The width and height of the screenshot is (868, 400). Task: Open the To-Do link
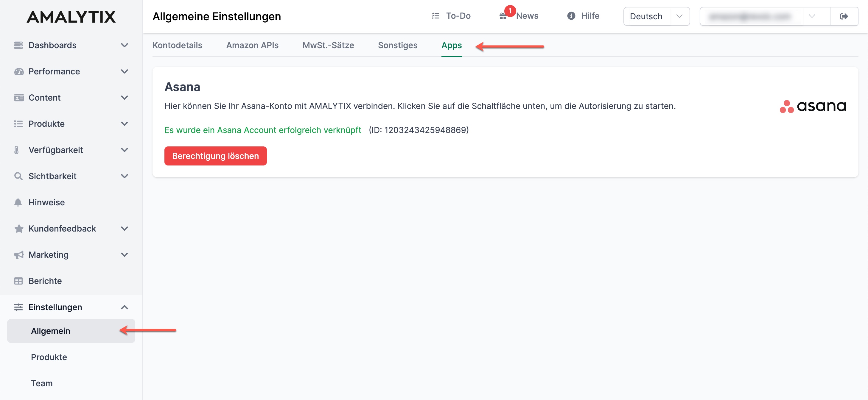(451, 16)
